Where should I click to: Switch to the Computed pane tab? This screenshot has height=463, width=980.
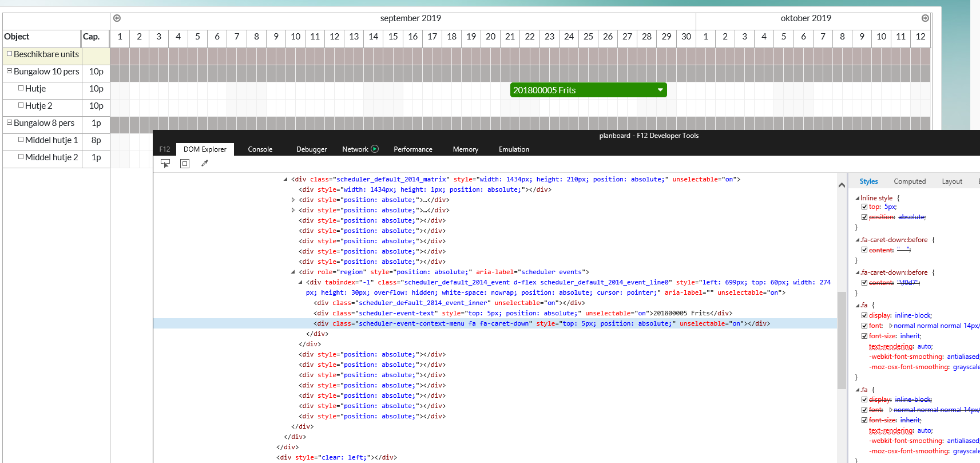click(910, 181)
